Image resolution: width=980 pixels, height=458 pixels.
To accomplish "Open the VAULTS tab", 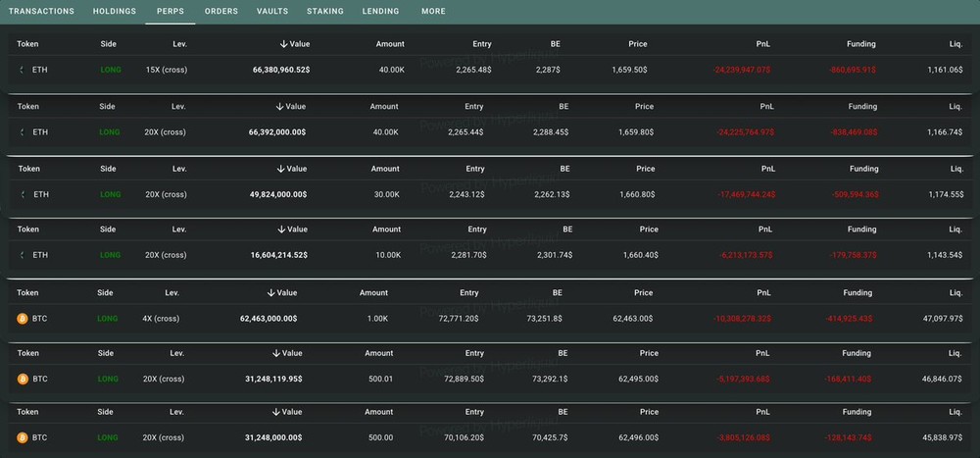I will coord(272,11).
